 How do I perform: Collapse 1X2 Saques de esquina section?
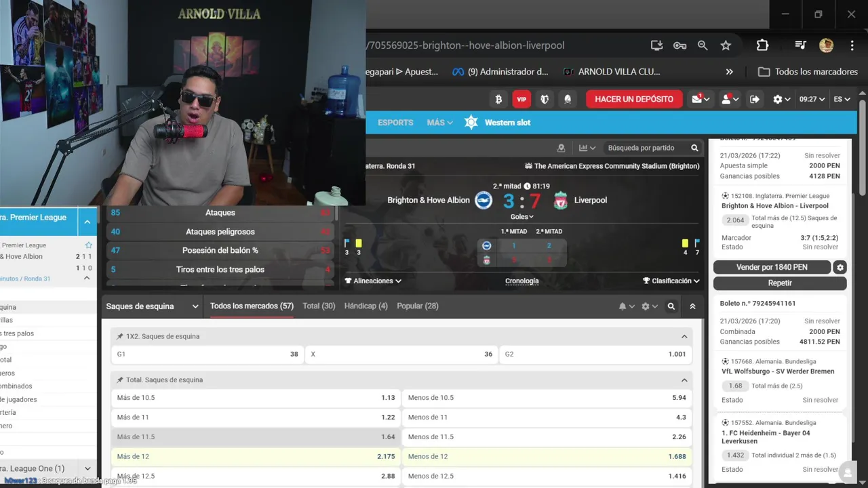pyautogui.click(x=684, y=336)
